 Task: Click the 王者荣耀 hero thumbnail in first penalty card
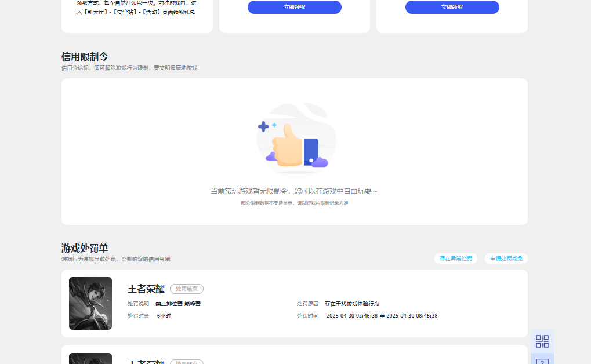[x=90, y=303]
